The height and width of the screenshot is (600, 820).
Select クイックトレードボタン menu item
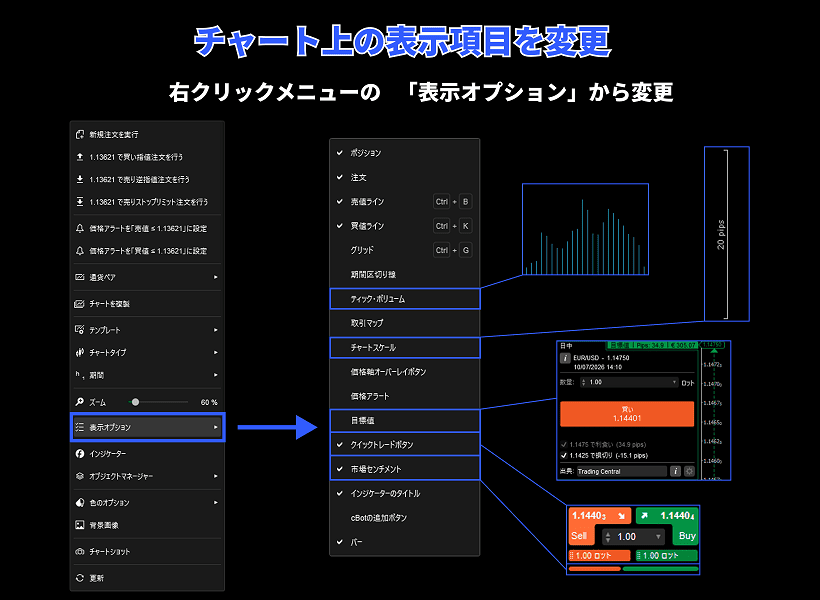[405, 445]
